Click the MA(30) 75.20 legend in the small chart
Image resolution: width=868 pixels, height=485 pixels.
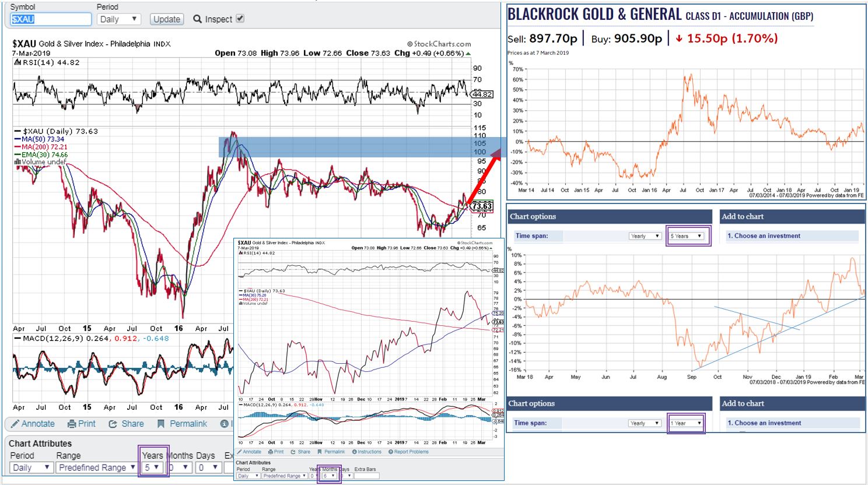(x=251, y=296)
